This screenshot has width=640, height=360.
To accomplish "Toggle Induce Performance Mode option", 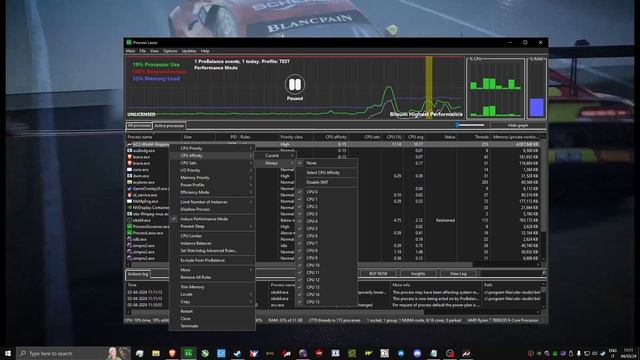I will coord(212,219).
